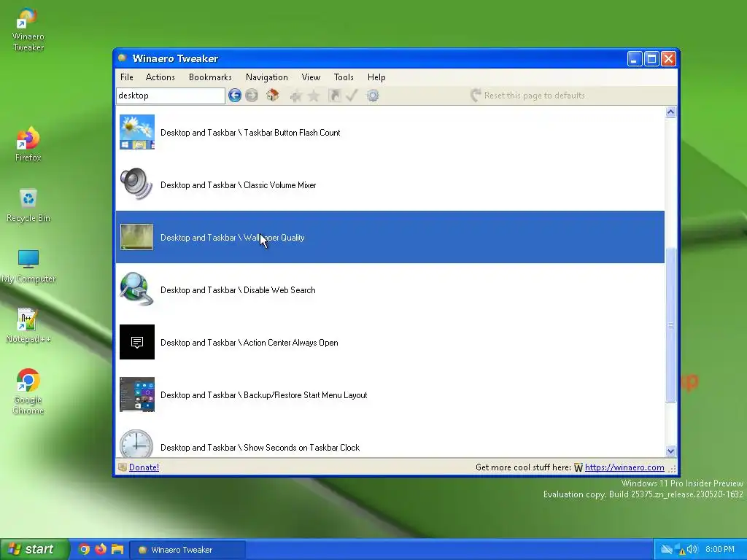Open the https://winaero.com link
The image size is (747, 560).
(x=624, y=467)
